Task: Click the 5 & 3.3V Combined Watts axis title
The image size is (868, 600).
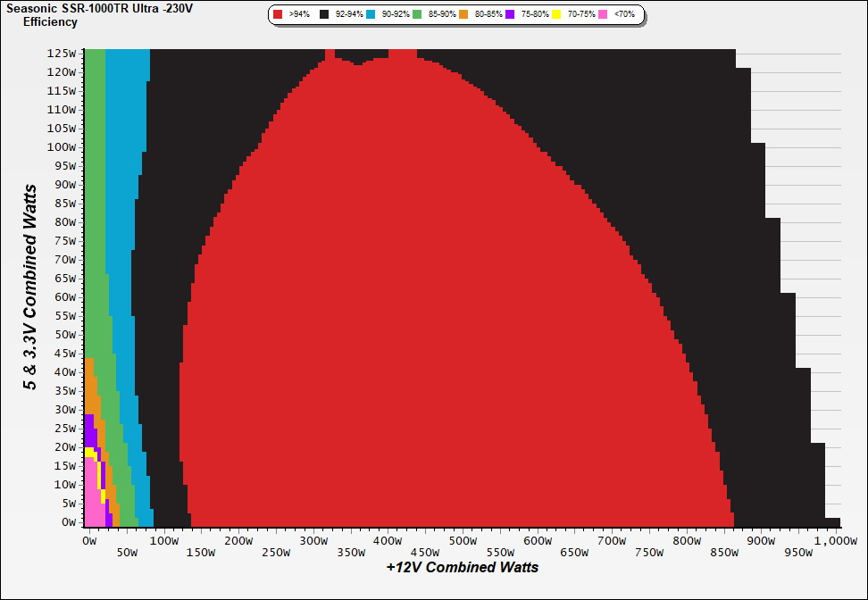Action: click(x=31, y=287)
